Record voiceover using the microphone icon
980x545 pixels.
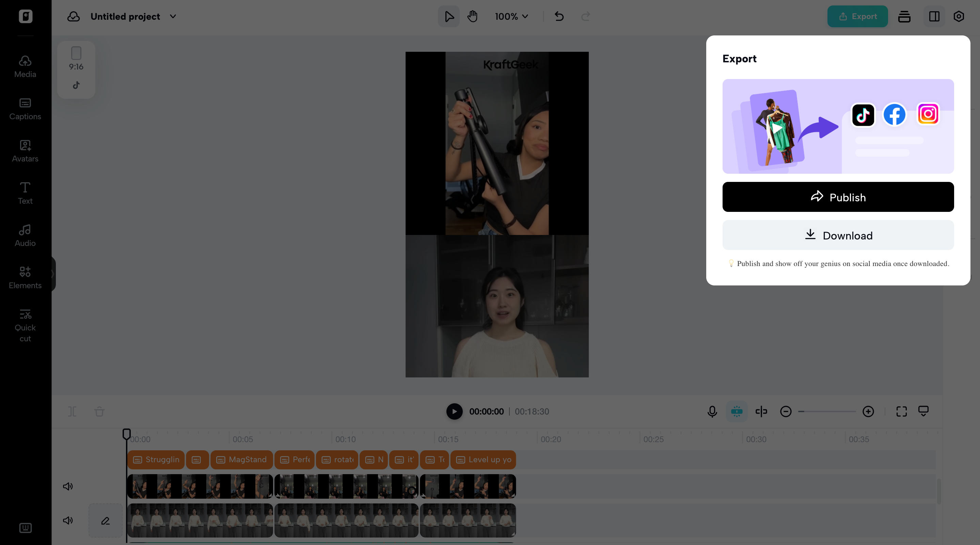point(711,411)
